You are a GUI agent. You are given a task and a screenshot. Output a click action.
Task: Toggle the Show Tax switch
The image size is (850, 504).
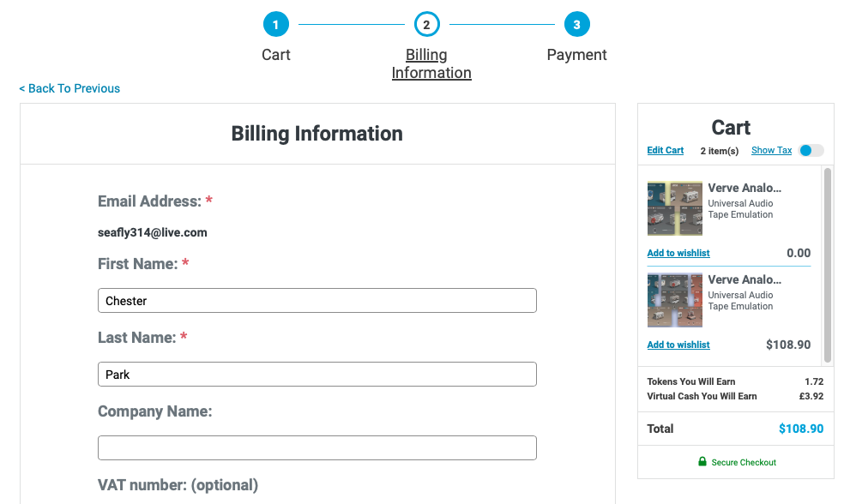click(x=811, y=150)
